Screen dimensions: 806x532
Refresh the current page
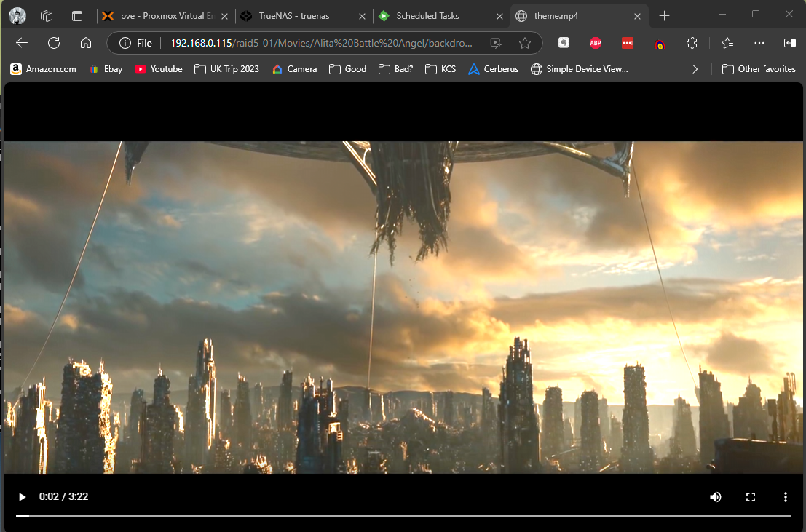[54, 43]
